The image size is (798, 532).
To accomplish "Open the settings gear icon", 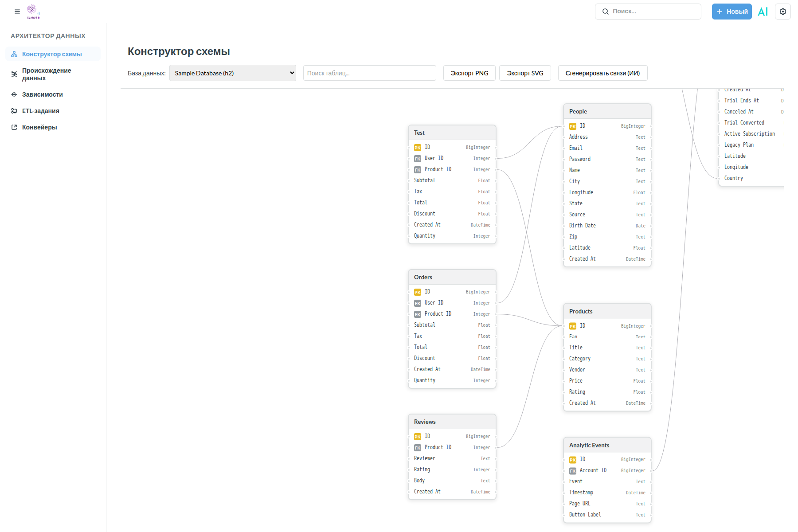I will (783, 12).
